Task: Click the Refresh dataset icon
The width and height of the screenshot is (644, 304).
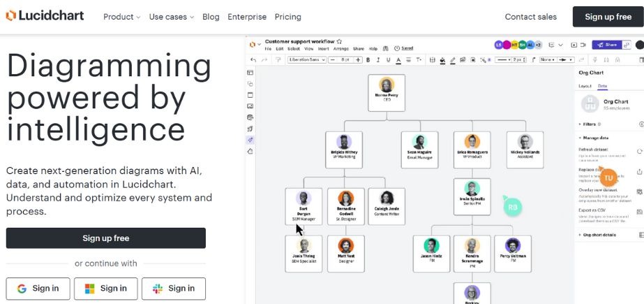Action: [640, 151]
